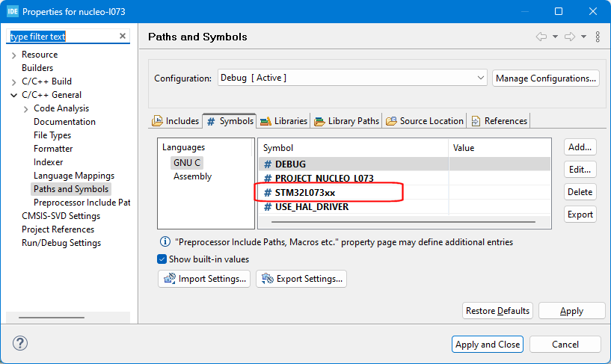The width and height of the screenshot is (611, 364).
Task: Click the back navigation arrow icon
Action: tap(541, 37)
